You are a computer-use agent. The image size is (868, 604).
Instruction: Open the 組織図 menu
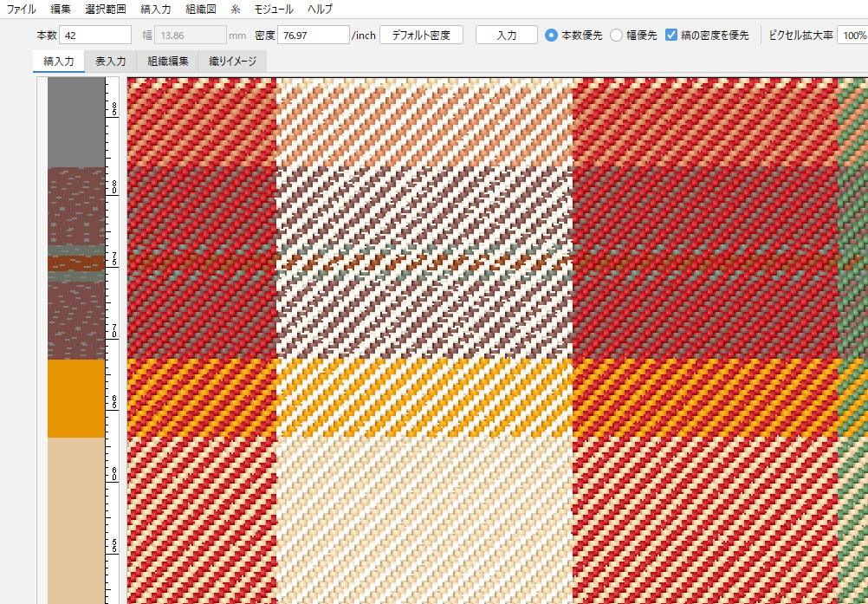201,10
